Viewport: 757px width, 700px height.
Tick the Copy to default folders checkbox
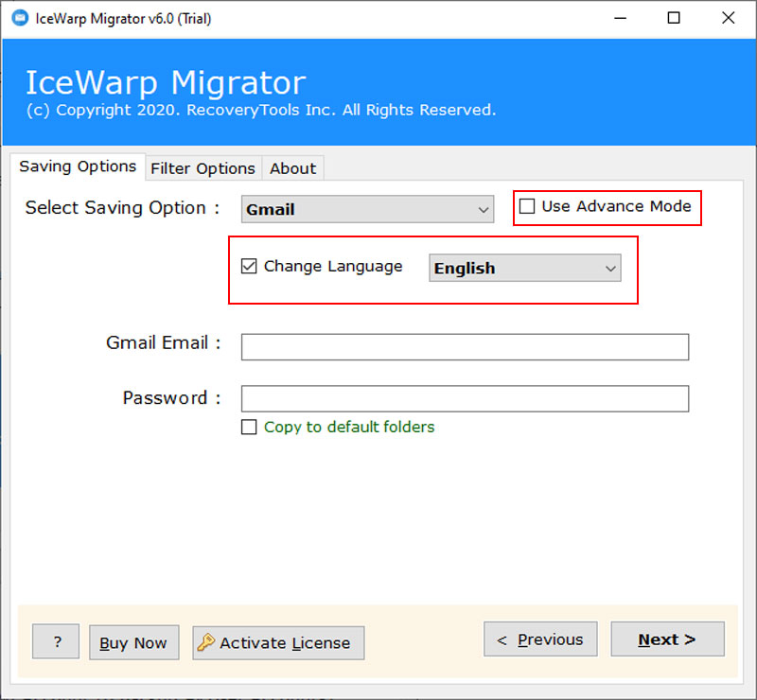(x=249, y=427)
